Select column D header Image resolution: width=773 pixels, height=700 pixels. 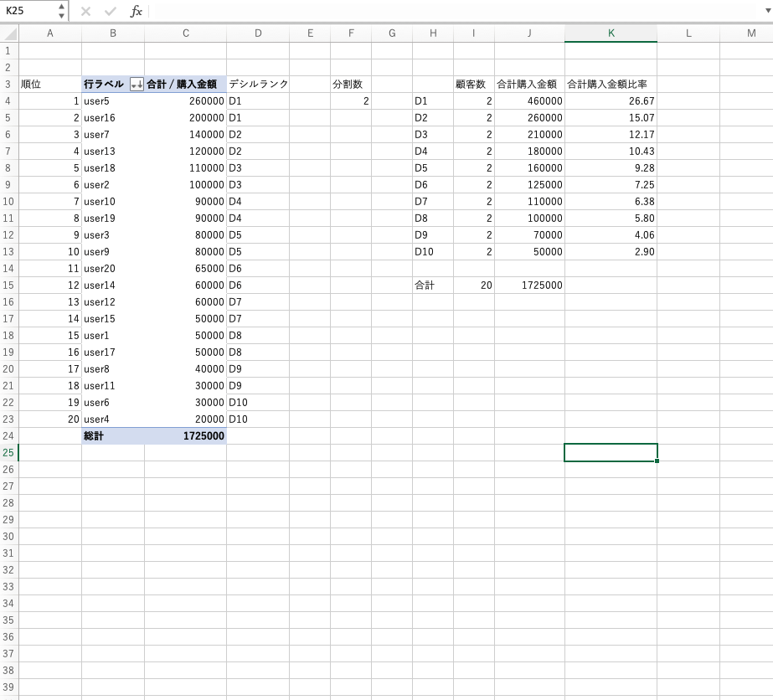point(258,33)
